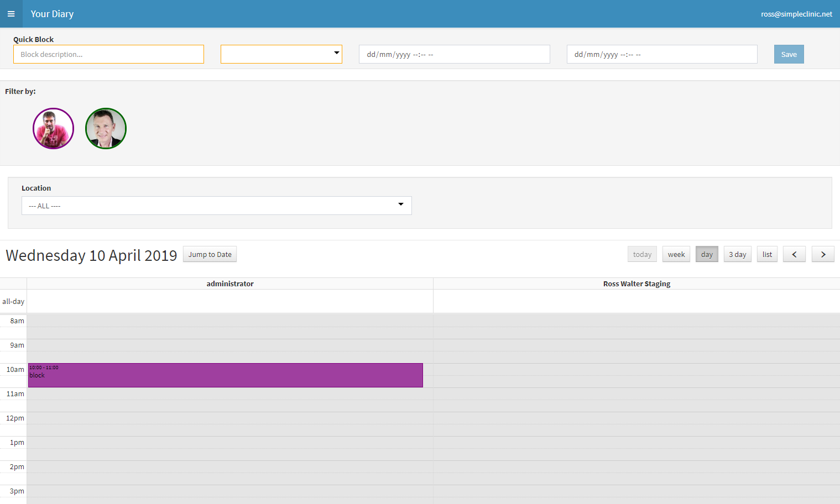Open the Location dropdown arrow
840x504 pixels.
400,204
